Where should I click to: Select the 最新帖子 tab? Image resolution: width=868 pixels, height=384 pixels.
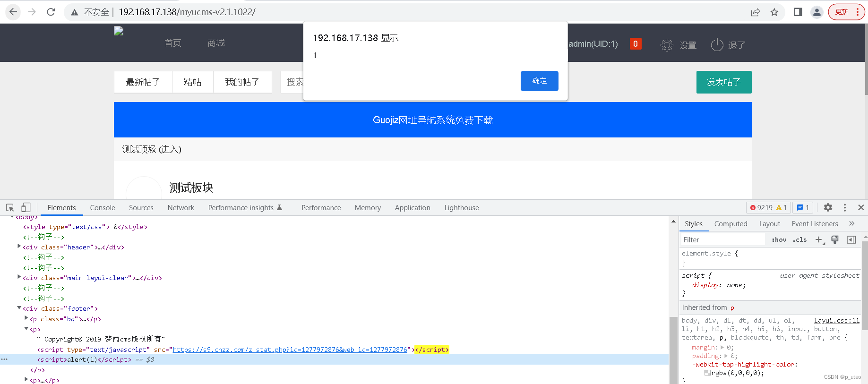(x=143, y=82)
